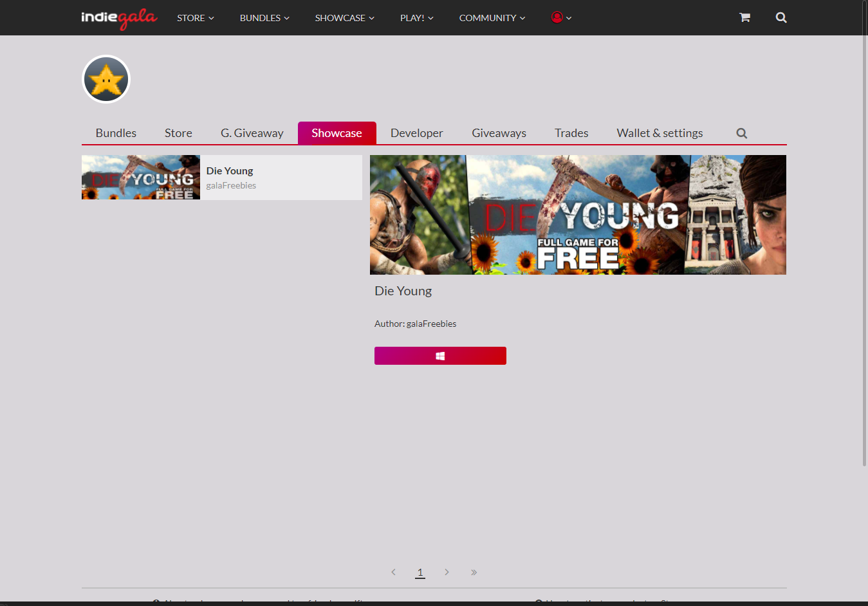Expand the COMMUNITY dropdown menu
Viewport: 868px width, 606px height.
point(492,18)
